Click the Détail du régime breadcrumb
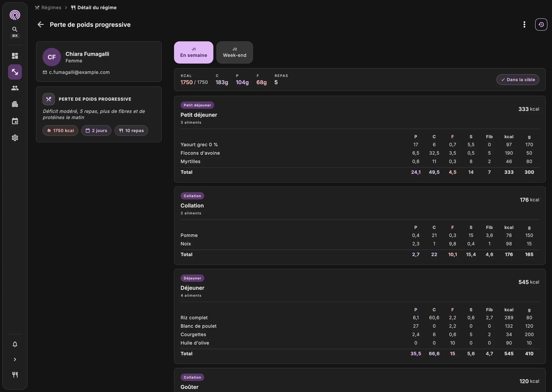Screen dimensions: 552x392 click(94, 7)
